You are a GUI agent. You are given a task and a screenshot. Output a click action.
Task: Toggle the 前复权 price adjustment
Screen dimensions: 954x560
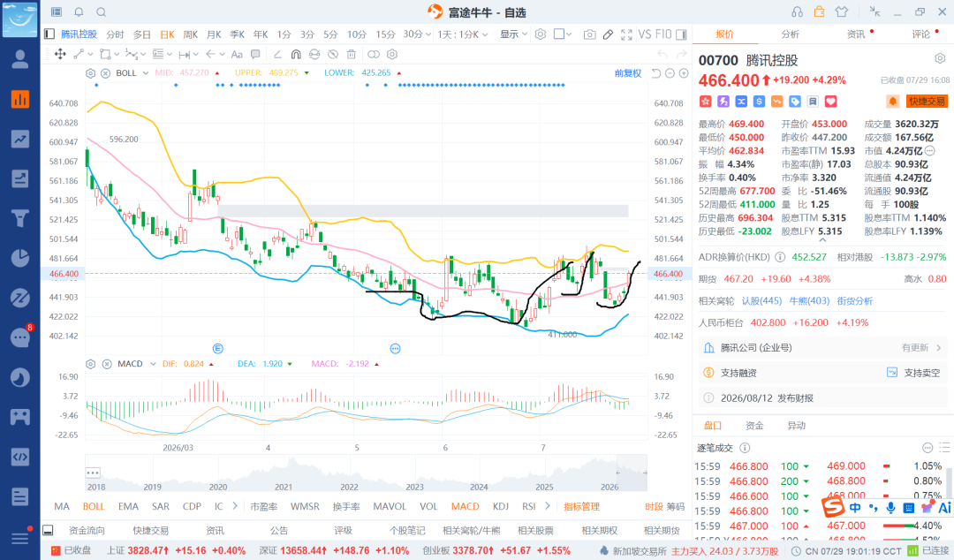[628, 73]
